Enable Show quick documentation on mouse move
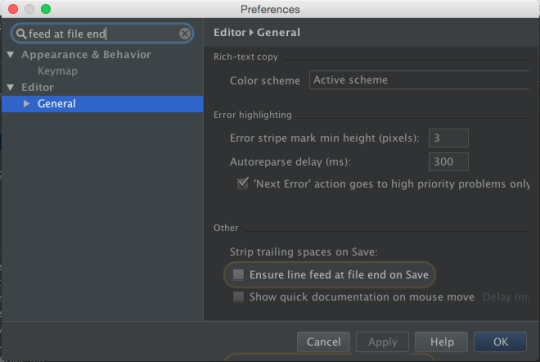This screenshot has width=540, height=362. (238, 297)
